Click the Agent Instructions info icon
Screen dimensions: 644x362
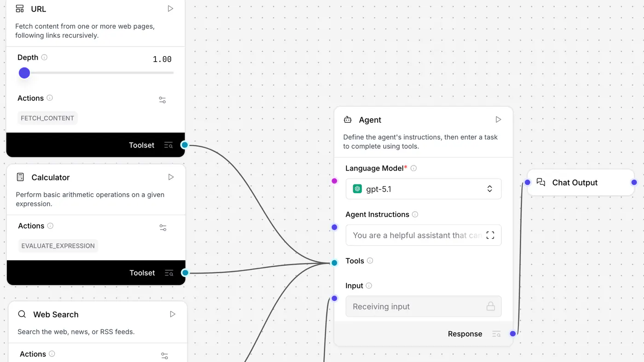pos(415,214)
